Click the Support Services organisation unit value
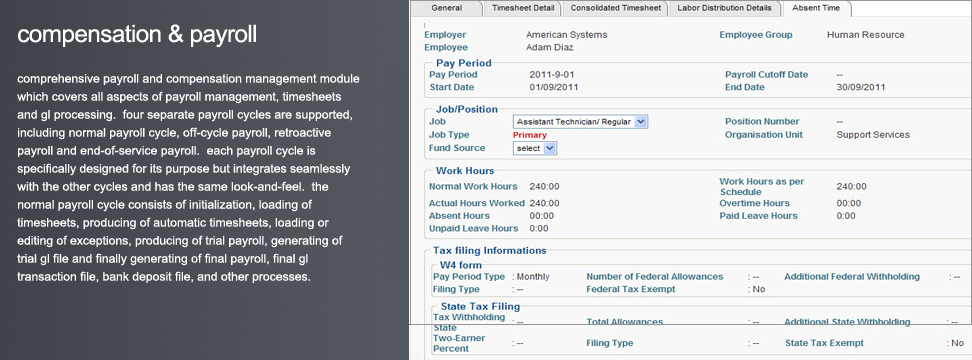Screen dimensions: 972x360 tap(873, 135)
